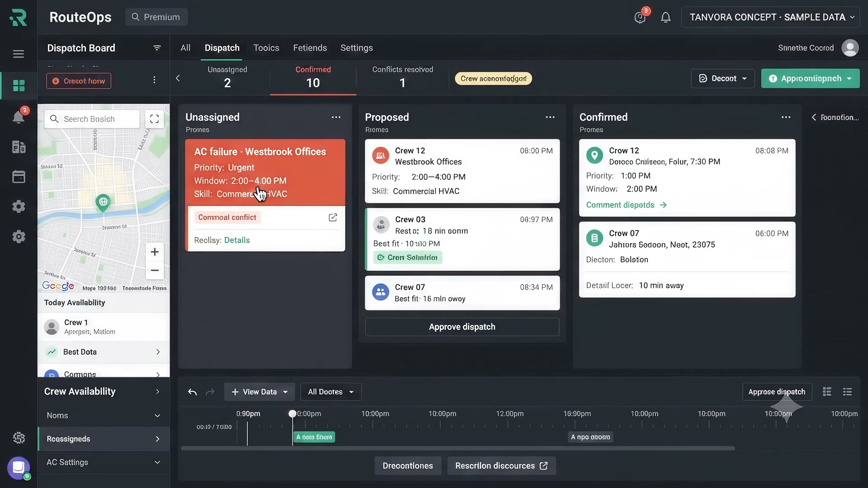The height and width of the screenshot is (488, 868).
Task: Open the Comment dispatds link
Action: pos(626,205)
